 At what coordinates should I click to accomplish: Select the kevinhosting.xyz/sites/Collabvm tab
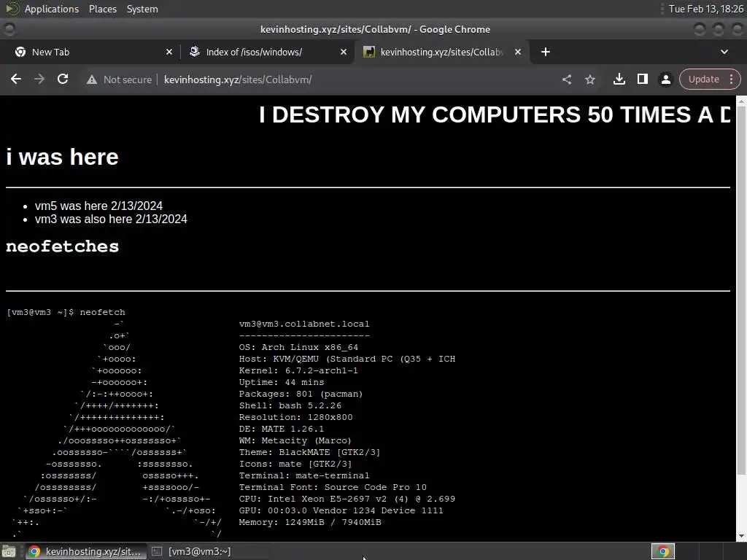(x=441, y=52)
